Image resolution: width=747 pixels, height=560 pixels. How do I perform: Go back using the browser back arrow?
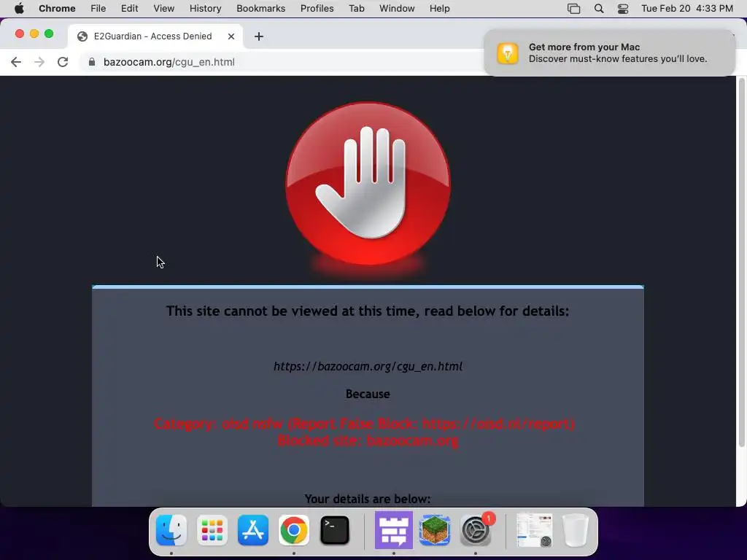(x=16, y=62)
